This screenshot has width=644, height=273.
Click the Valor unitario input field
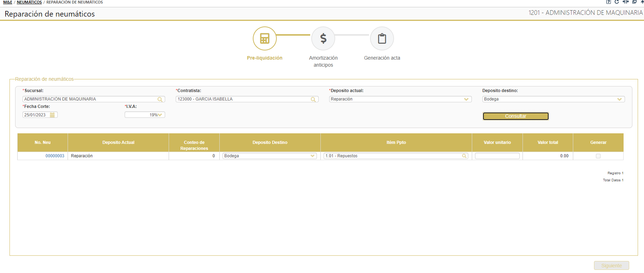(x=497, y=156)
